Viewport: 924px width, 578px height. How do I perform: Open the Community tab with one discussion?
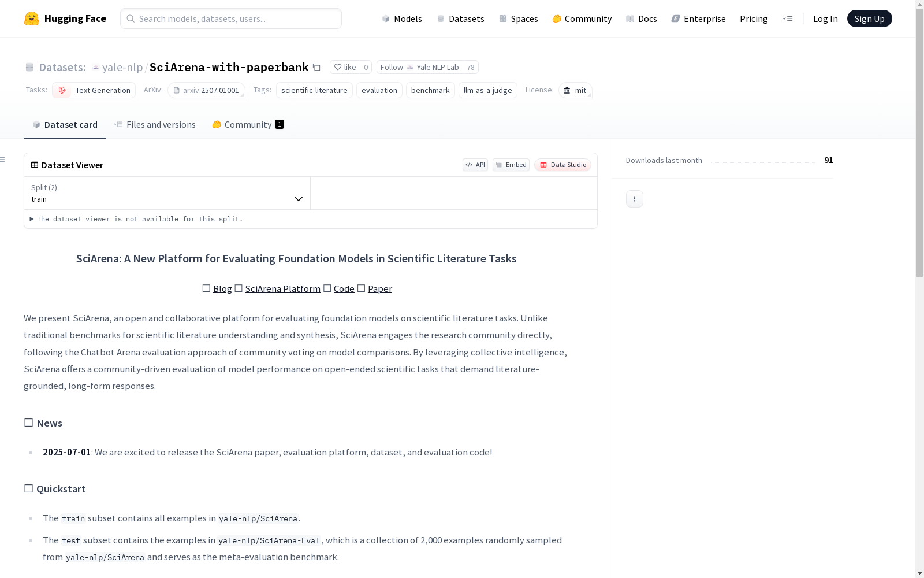tap(248, 124)
